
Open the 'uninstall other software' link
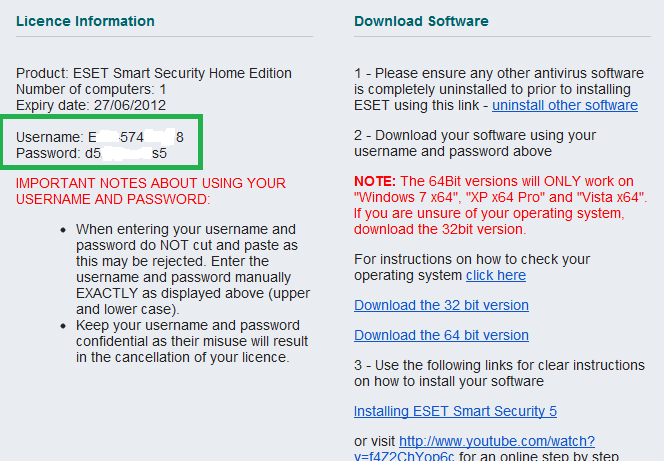(565, 105)
